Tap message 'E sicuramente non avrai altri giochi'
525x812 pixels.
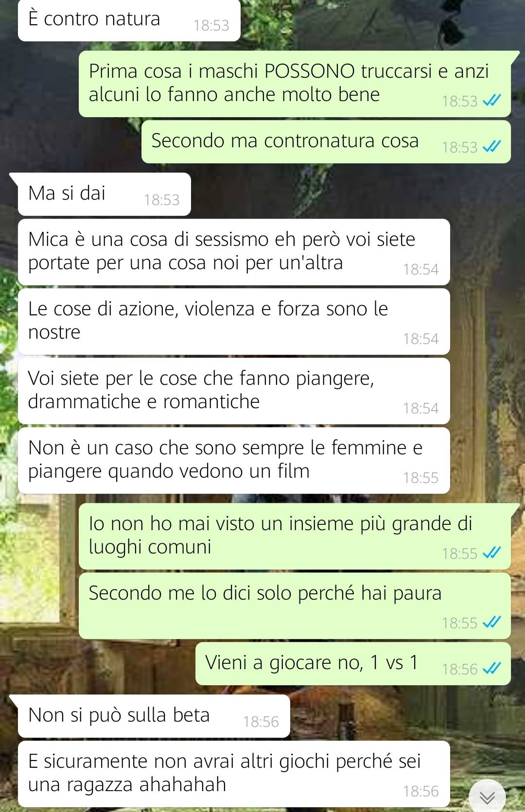click(x=234, y=774)
